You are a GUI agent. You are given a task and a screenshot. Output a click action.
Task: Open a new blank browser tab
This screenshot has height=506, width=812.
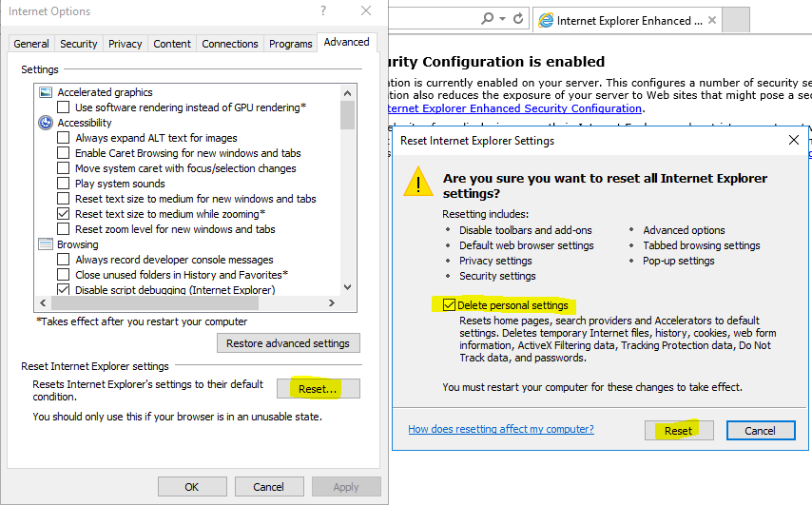[x=735, y=20]
